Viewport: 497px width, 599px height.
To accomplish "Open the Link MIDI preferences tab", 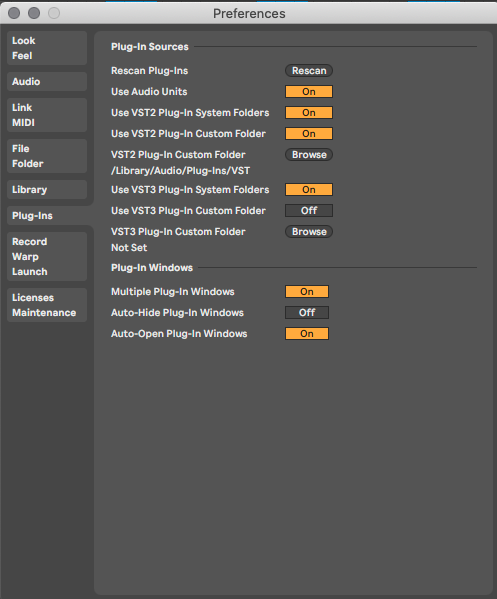I will pyautogui.click(x=47, y=115).
